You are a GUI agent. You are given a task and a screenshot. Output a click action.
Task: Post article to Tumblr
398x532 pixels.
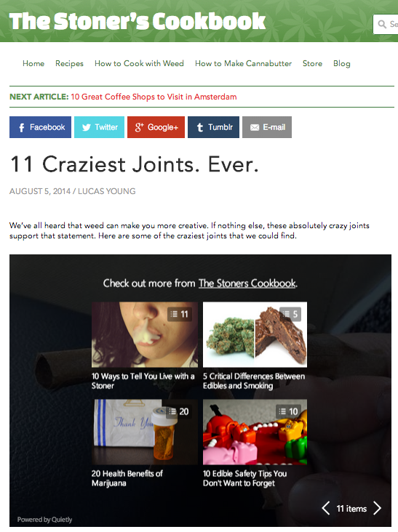pos(213,127)
